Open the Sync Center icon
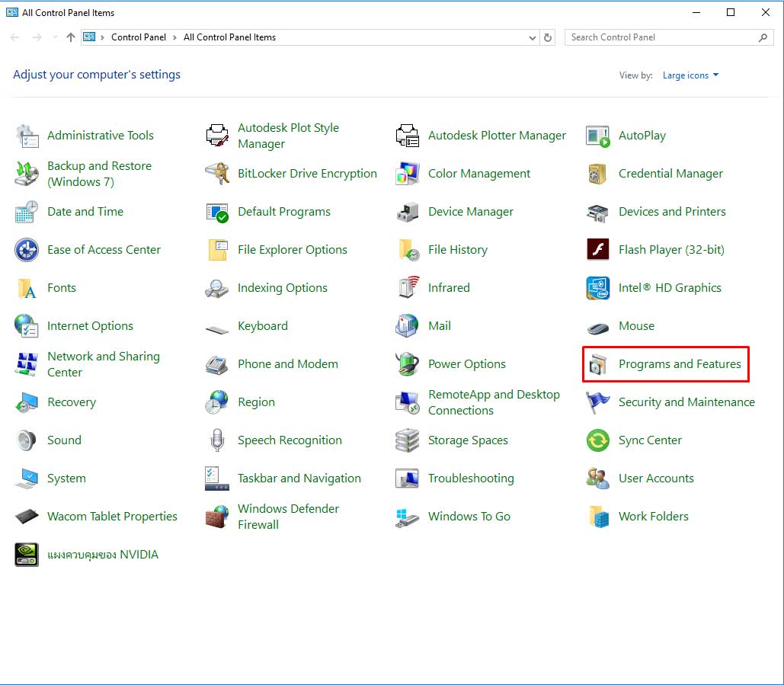 (597, 440)
